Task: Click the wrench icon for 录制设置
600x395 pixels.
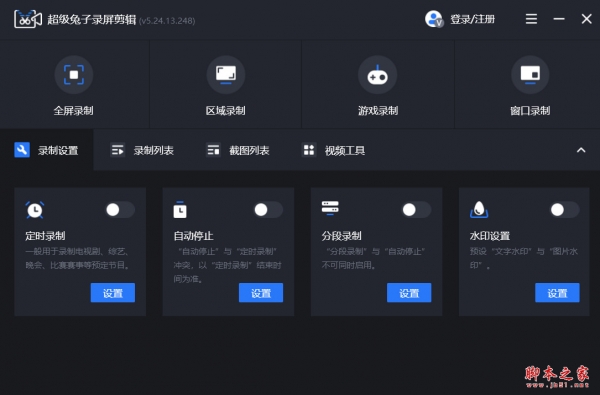Action: (22, 150)
